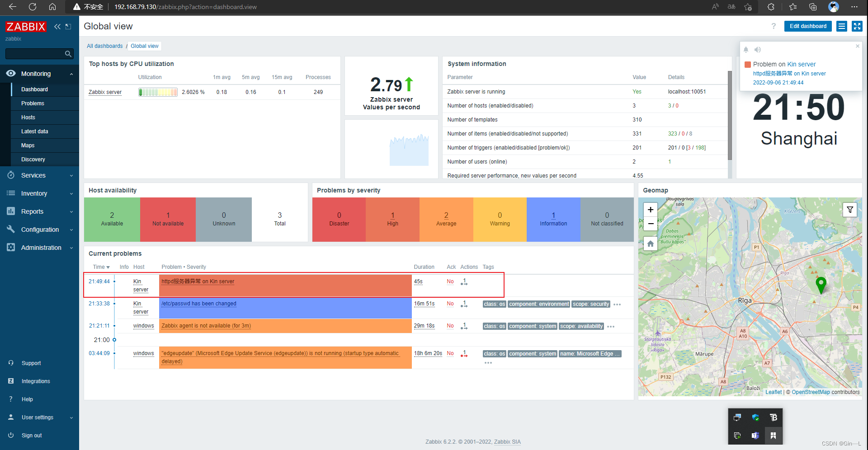Click System information scrollbar
The height and width of the screenshot is (450, 868).
730,115
